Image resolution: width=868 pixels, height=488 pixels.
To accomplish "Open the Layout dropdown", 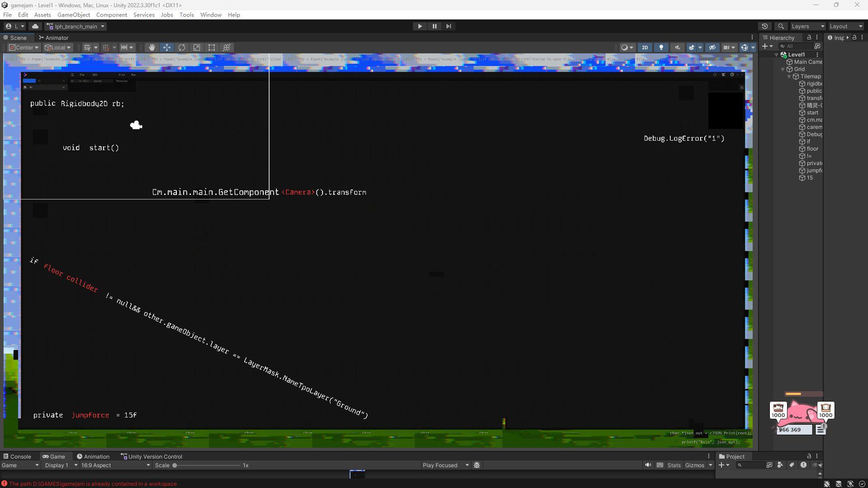I will 845,26.
